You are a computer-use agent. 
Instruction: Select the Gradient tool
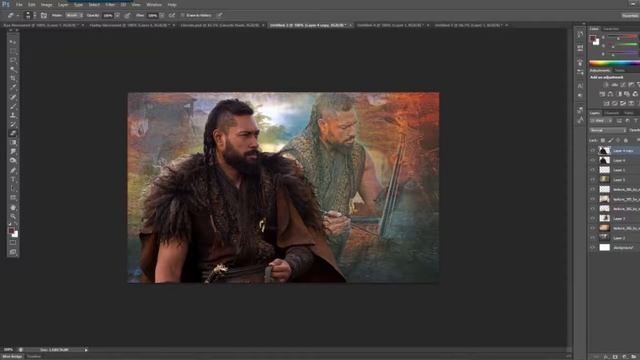[13, 142]
